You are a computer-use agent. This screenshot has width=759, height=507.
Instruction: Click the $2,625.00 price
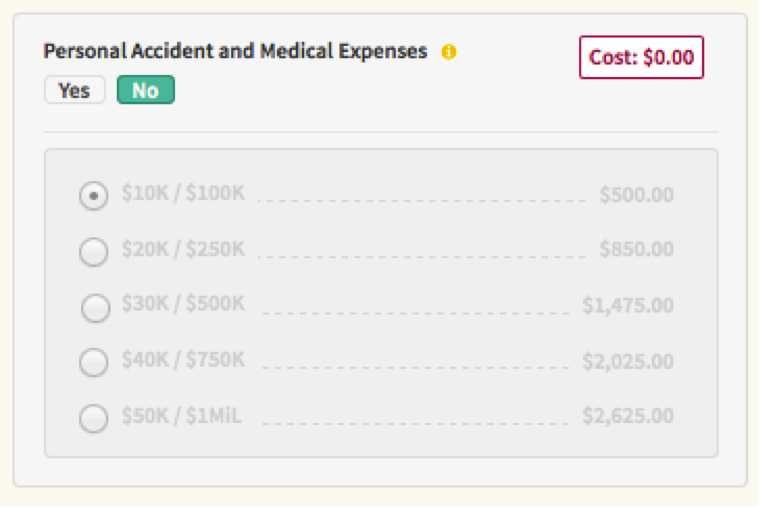click(x=628, y=416)
